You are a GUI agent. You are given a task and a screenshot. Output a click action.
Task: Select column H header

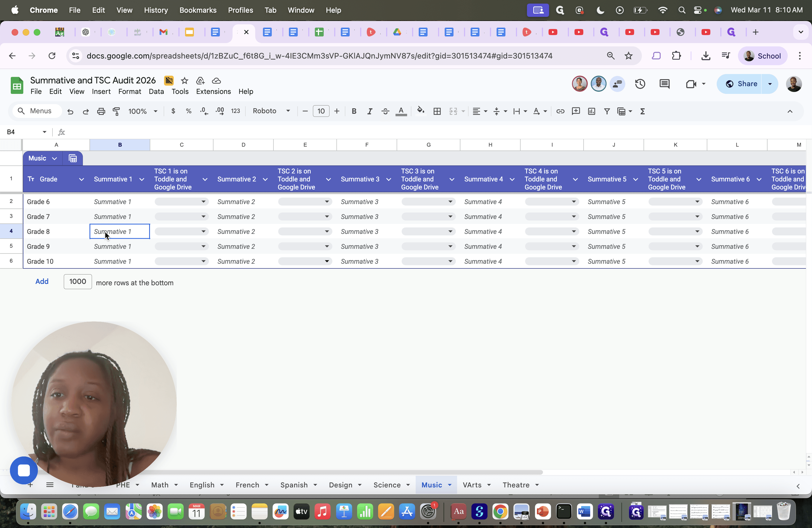point(490,145)
